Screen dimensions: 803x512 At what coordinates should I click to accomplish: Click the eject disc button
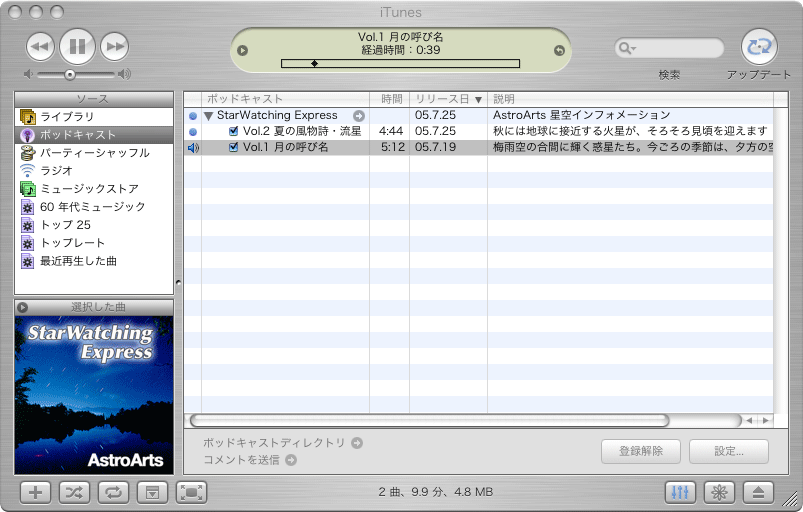pos(758,493)
